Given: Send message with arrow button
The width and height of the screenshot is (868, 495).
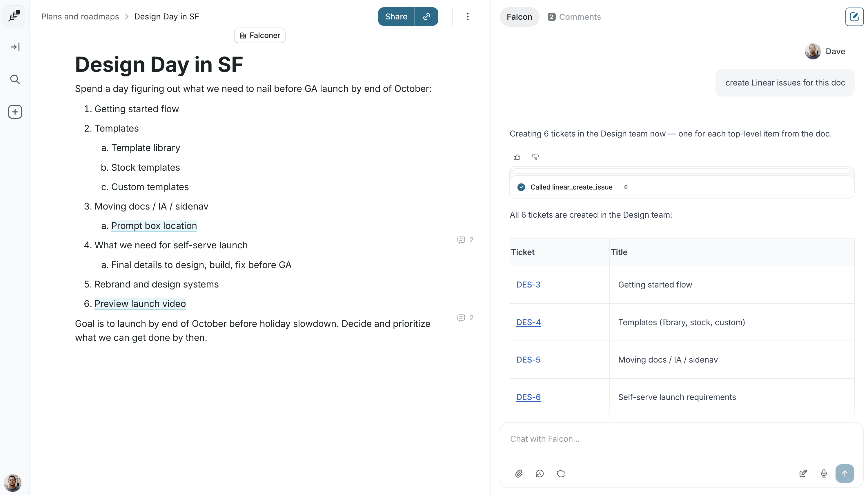Looking at the screenshot, I should pyautogui.click(x=845, y=474).
